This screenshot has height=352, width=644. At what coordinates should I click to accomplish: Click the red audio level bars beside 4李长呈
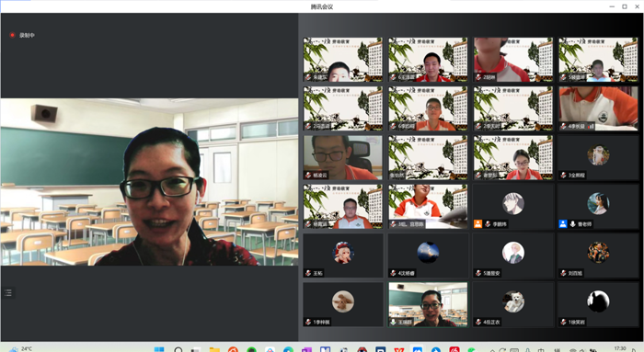point(591,126)
